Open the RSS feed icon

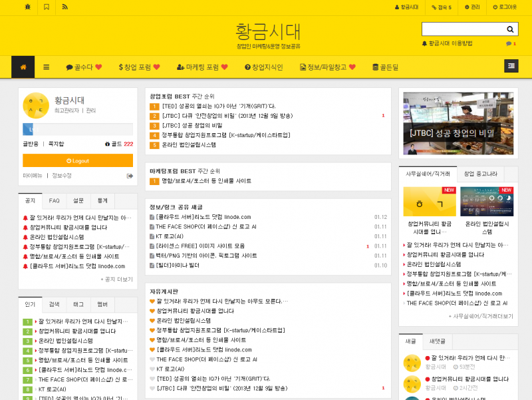65,7
